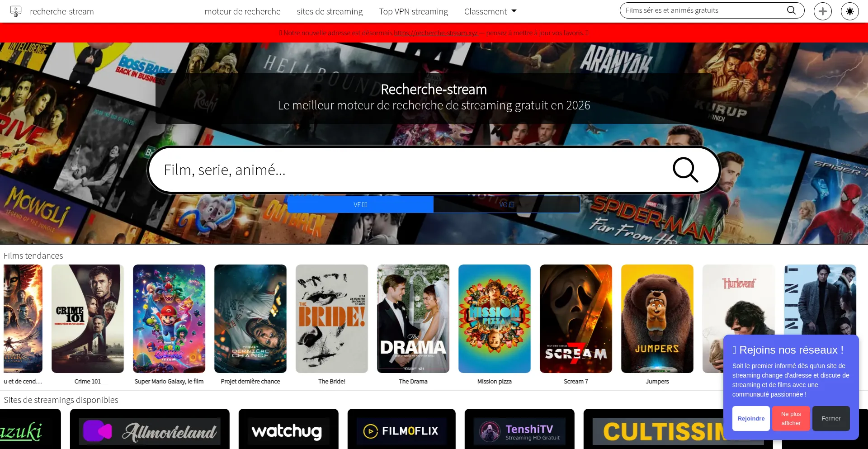Open Jumpers movie poster
The height and width of the screenshot is (449, 868).
pos(657,319)
